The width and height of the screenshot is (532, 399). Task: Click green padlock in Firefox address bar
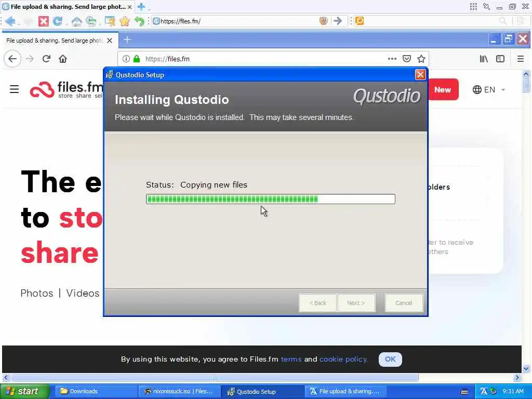coord(137,59)
